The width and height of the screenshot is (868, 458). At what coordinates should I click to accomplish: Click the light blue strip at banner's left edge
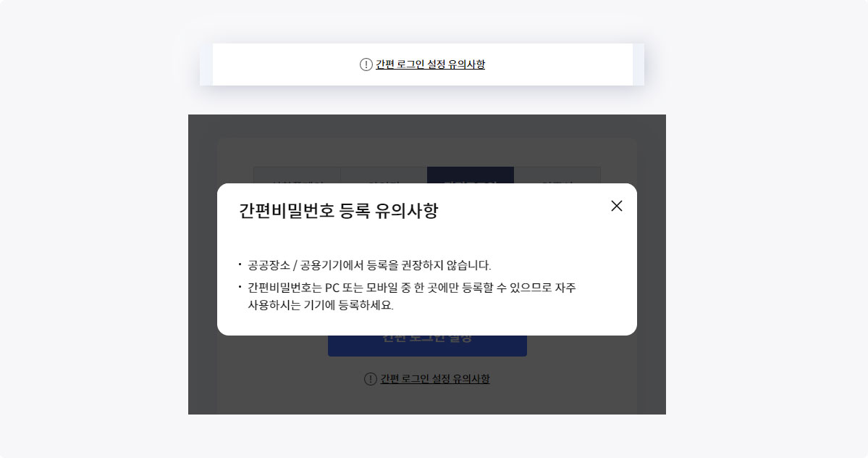(206, 64)
